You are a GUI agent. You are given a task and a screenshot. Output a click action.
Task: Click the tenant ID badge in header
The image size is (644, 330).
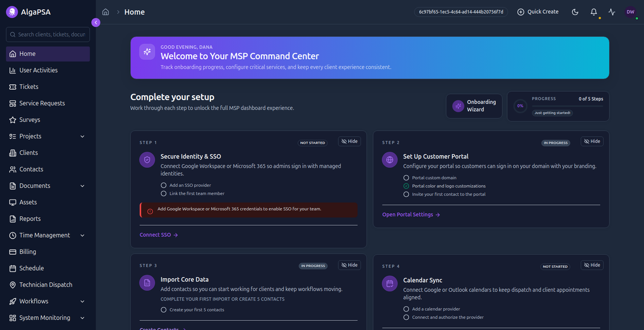pos(460,12)
